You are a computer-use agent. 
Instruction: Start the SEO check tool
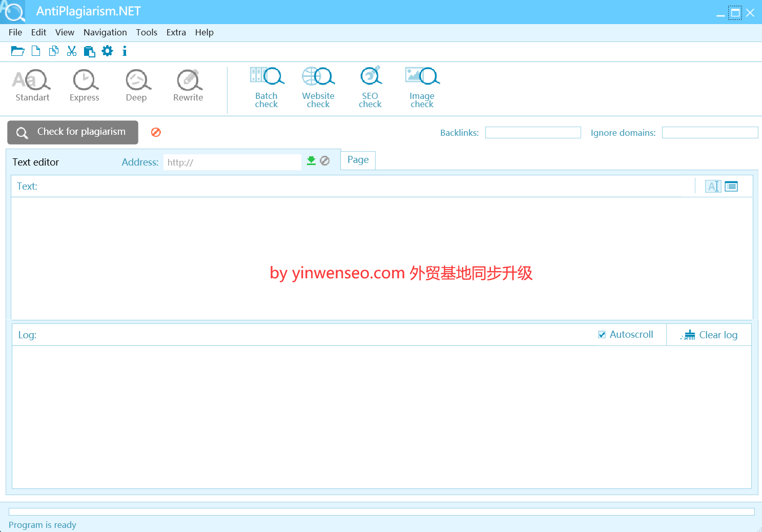point(370,87)
